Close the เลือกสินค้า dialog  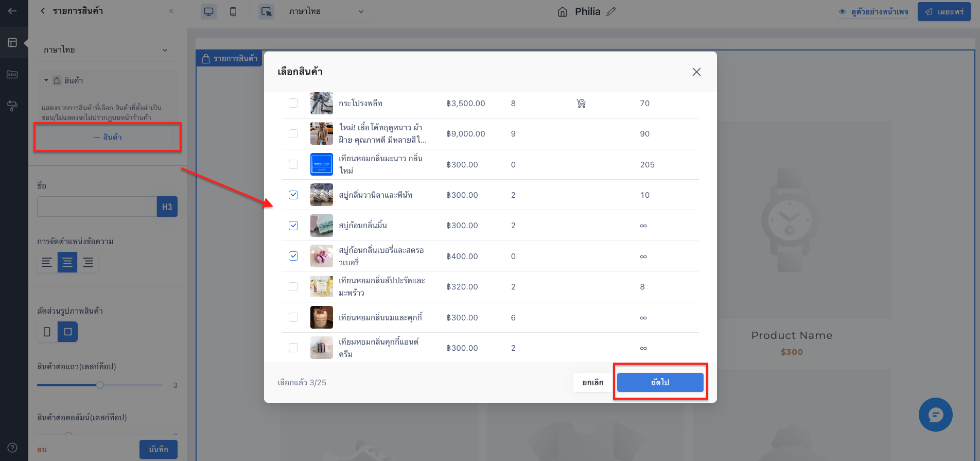[x=696, y=72]
